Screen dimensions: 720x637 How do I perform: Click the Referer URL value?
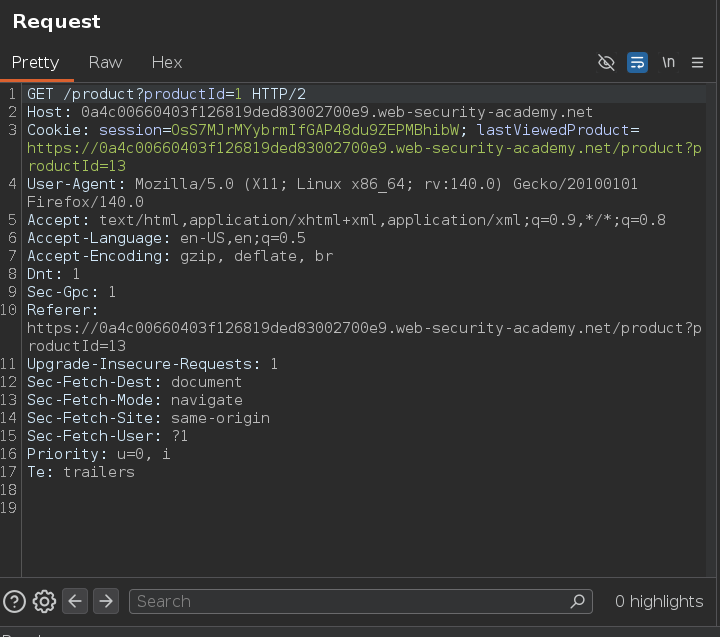click(x=364, y=337)
